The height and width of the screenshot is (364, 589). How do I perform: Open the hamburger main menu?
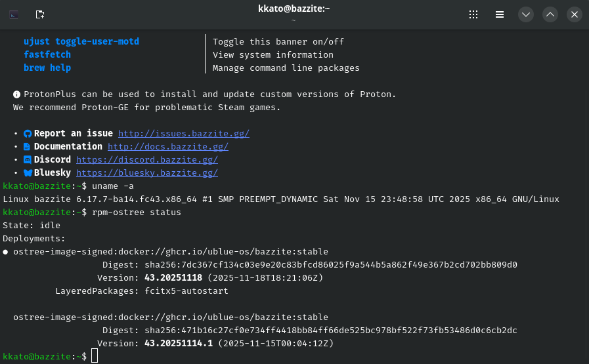tap(500, 14)
